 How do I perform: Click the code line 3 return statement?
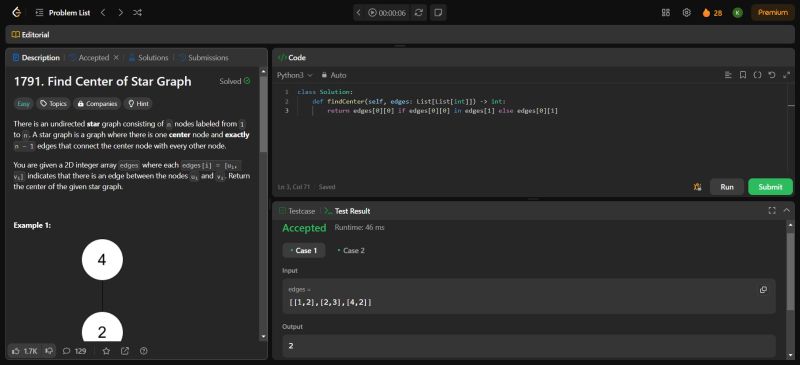(x=442, y=110)
